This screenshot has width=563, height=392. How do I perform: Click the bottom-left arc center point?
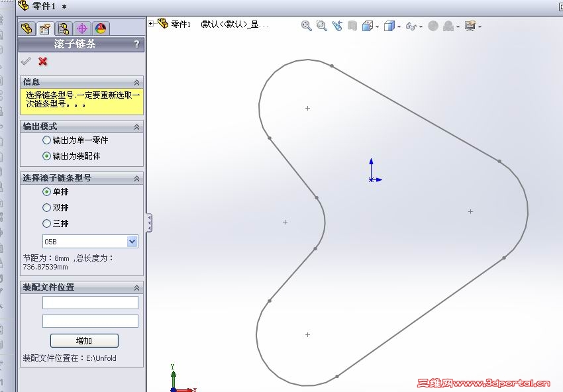[308, 334]
